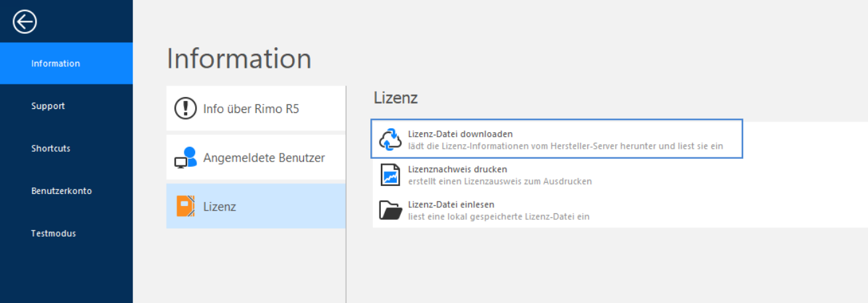Choose Lizenznachweis drucken
Screen dimensions: 868x303
620,175
